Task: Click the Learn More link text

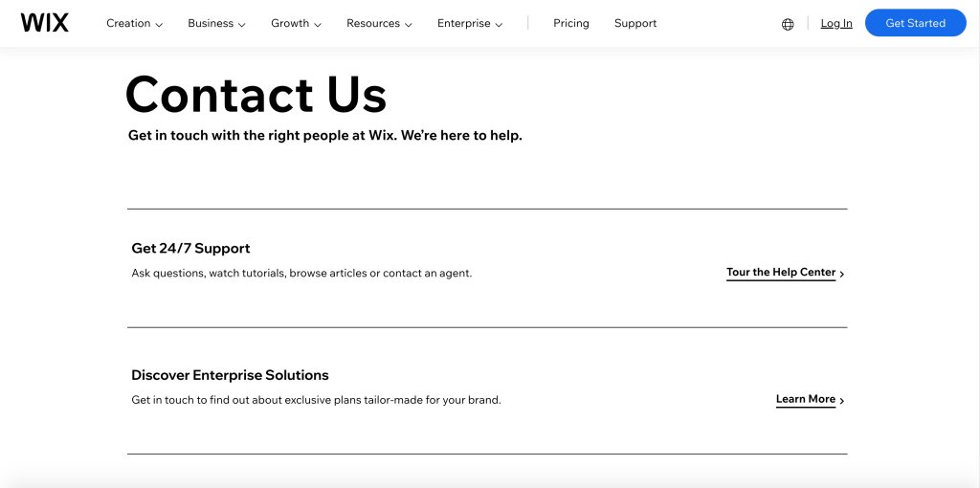Action: [806, 400]
